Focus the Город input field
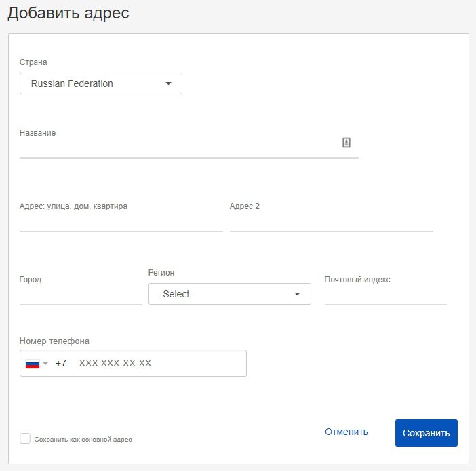This screenshot has width=476, height=471. [x=81, y=295]
